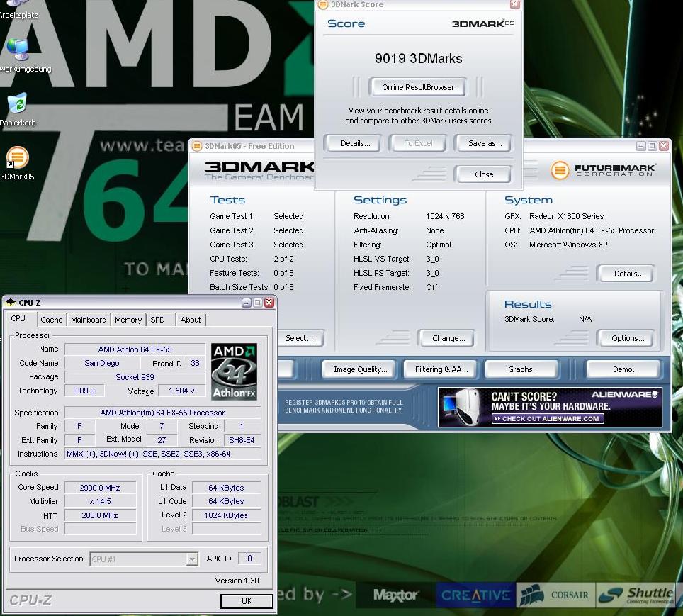
Task: Click the 1024 x 768 resolution value
Action: (x=445, y=216)
